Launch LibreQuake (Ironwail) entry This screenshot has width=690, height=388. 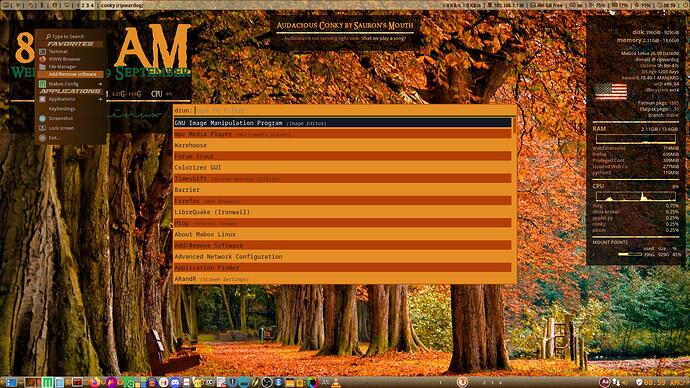tap(343, 212)
